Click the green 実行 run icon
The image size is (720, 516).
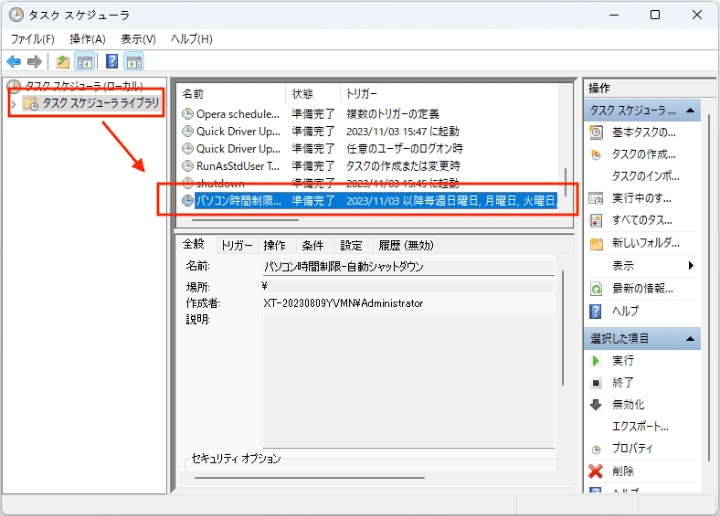coord(596,360)
